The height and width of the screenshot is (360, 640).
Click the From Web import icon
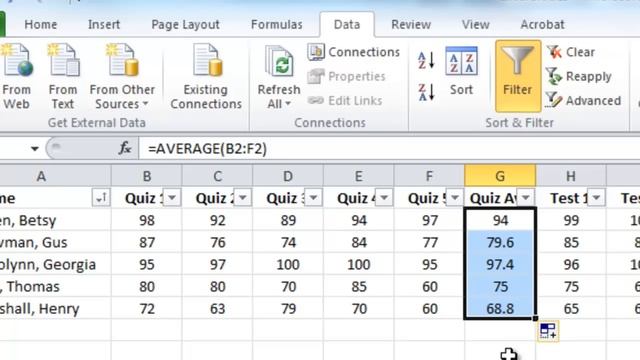click(x=16, y=61)
